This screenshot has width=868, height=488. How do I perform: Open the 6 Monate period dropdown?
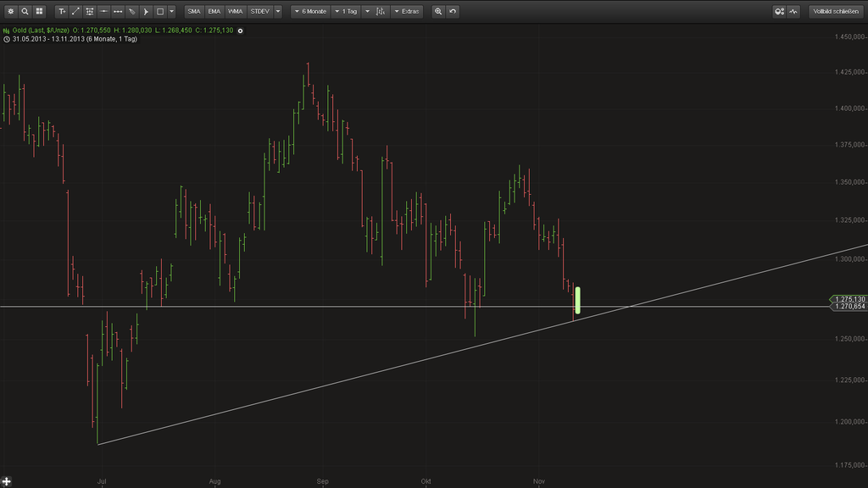point(310,11)
